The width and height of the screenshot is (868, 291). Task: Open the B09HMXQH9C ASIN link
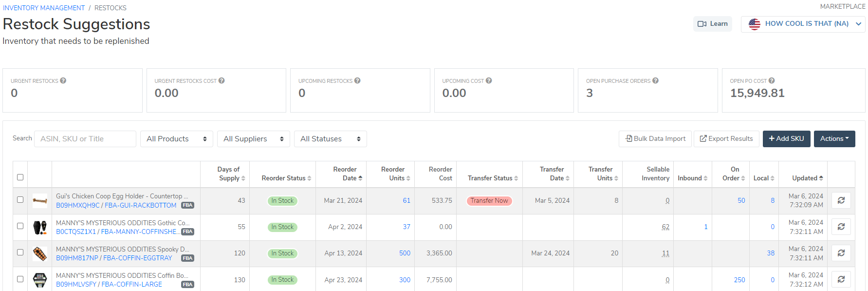point(77,205)
